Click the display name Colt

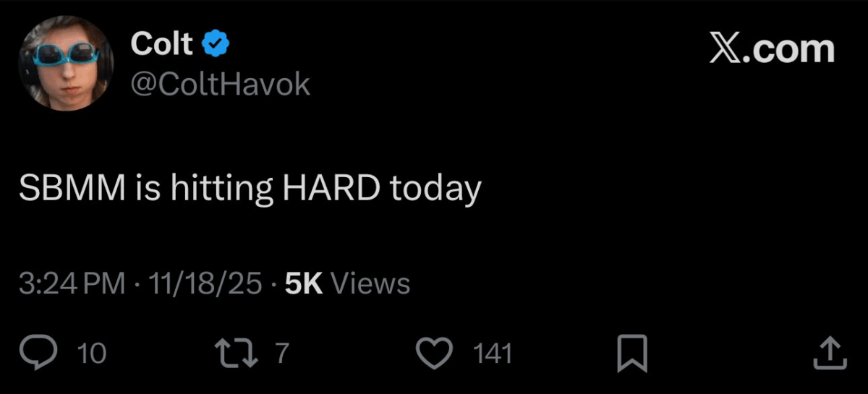point(162,45)
